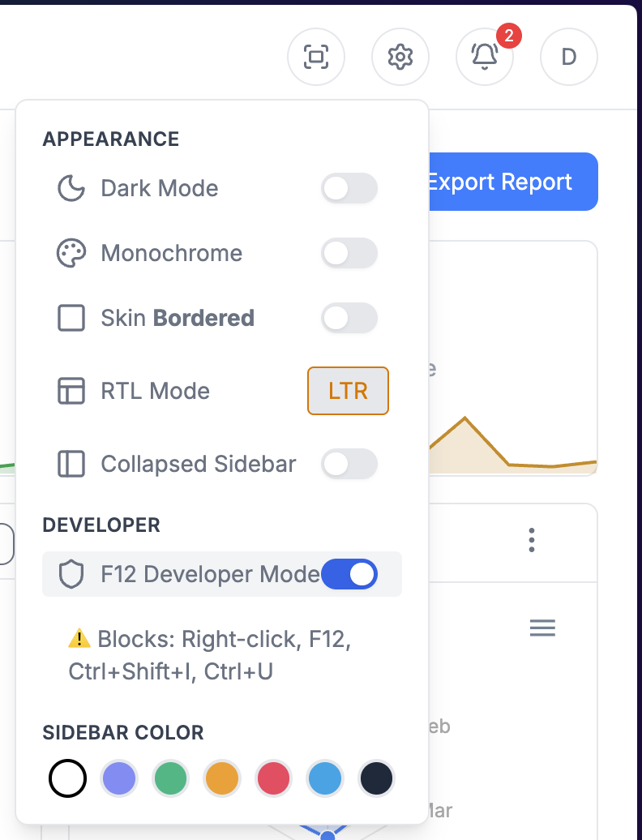Click the LTR direction button

coord(349,391)
